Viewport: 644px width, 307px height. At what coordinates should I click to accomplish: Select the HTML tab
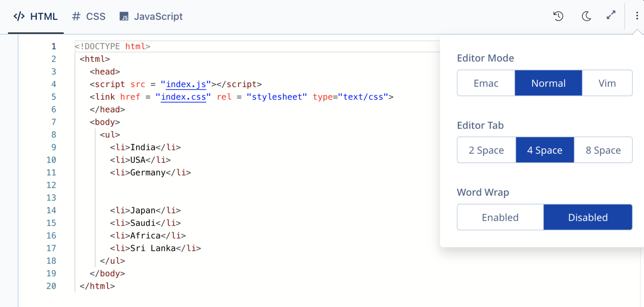[36, 16]
